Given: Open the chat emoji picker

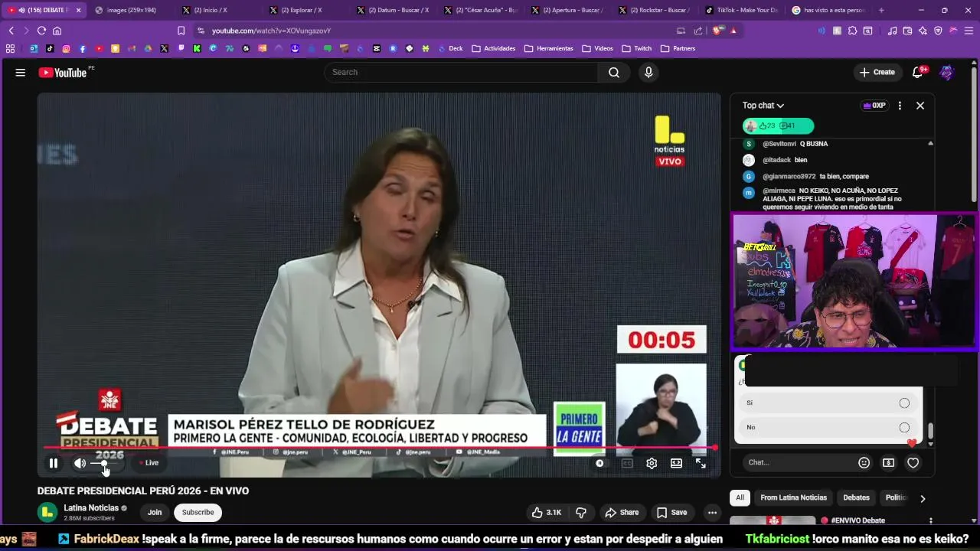Looking at the screenshot, I should point(864,462).
